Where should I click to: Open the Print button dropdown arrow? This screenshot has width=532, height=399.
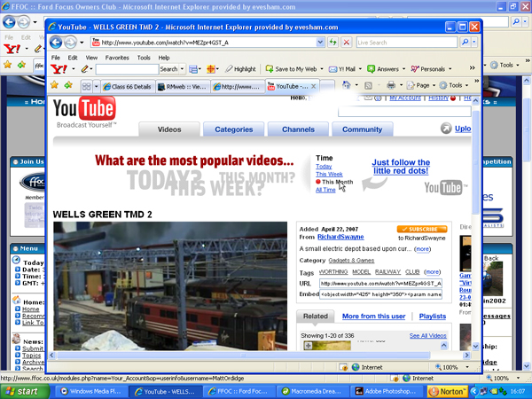[x=401, y=85]
